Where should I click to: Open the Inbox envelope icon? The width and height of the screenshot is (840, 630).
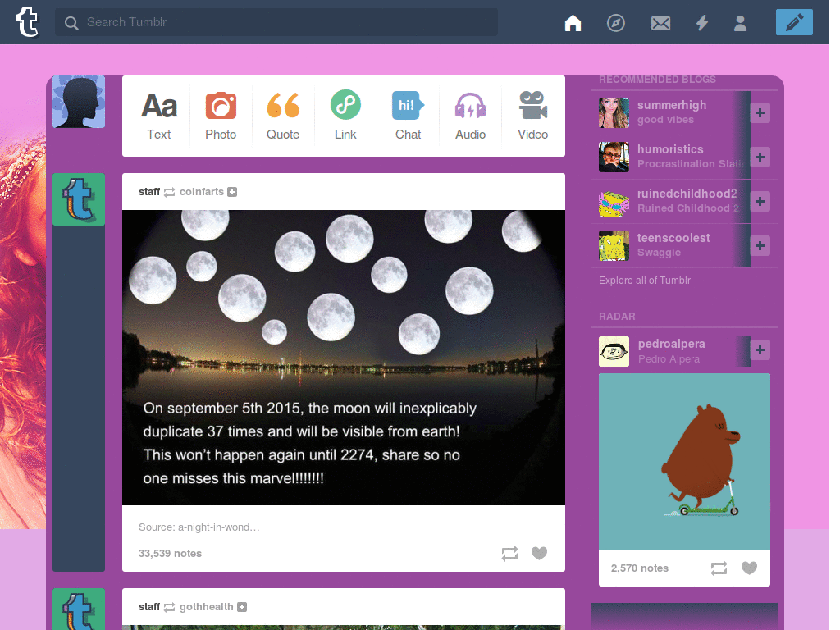point(660,23)
